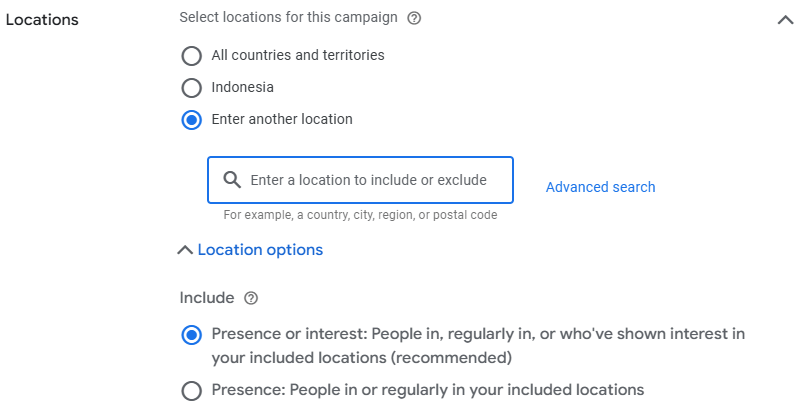The height and width of the screenshot is (414, 798).
Task: Click the 'All countries and territories' label text
Action: 298,55
